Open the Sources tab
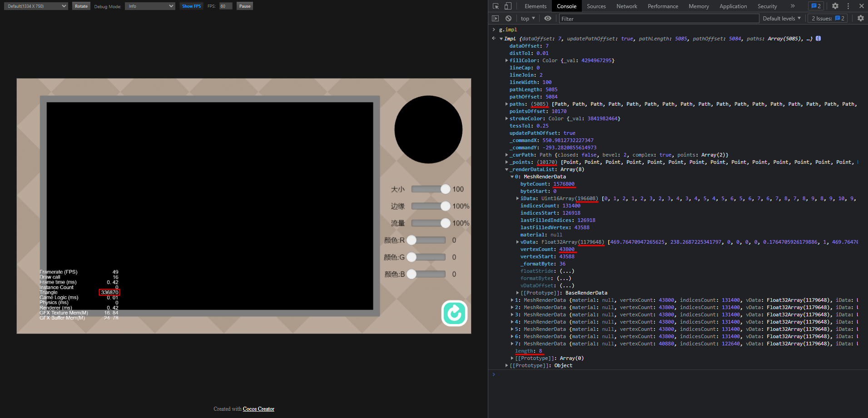The image size is (868, 418). (x=596, y=6)
